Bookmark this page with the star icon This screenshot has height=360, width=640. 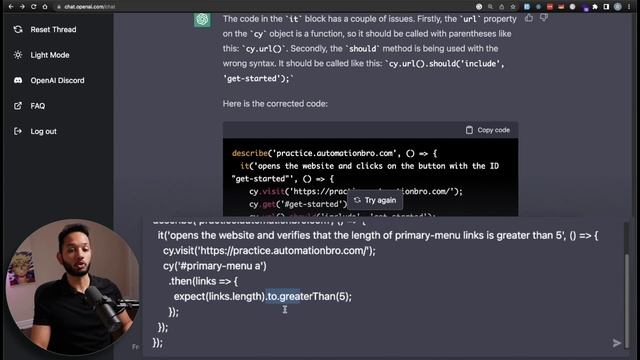tap(513, 7)
